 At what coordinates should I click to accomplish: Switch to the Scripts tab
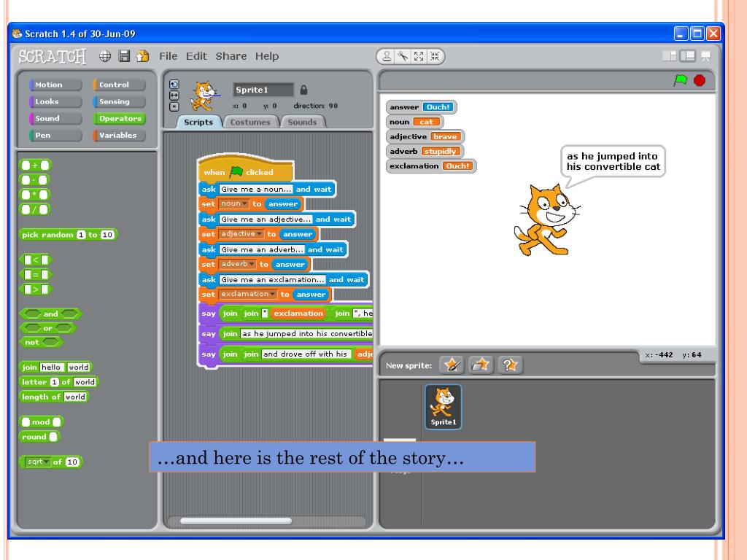click(x=198, y=122)
